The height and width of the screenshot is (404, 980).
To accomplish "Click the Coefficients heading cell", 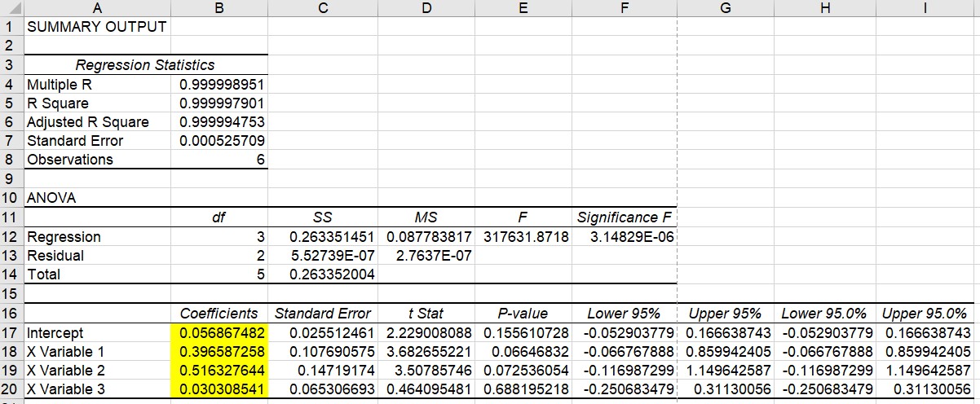I will (x=219, y=314).
